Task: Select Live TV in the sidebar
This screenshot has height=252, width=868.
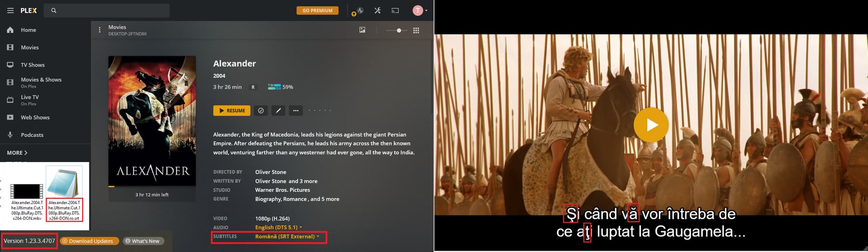Action: [x=30, y=97]
